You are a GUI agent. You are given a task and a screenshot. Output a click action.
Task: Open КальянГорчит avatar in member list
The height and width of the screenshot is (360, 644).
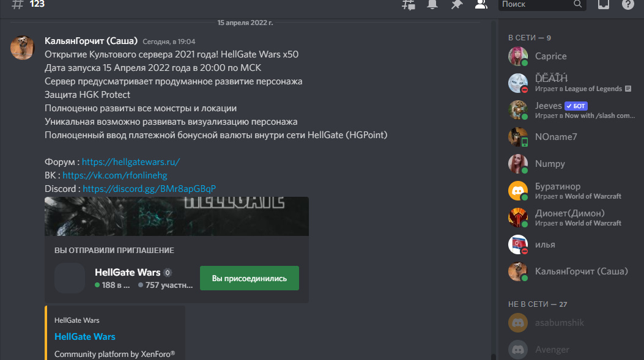click(x=518, y=271)
